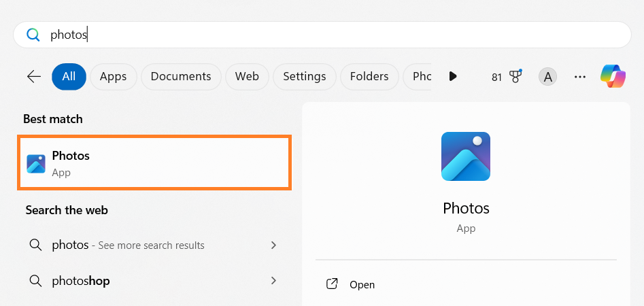The width and height of the screenshot is (644, 306).
Task: Open the three-dot more options menu
Action: pyautogui.click(x=580, y=77)
